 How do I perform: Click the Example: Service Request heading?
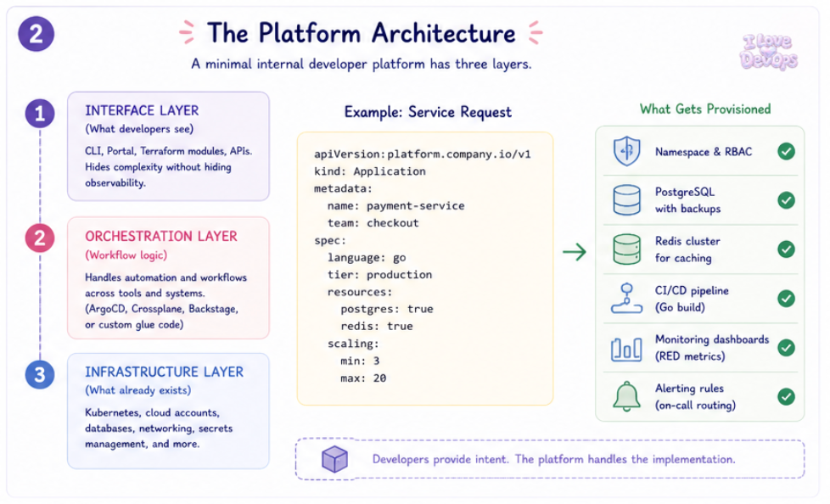428,112
